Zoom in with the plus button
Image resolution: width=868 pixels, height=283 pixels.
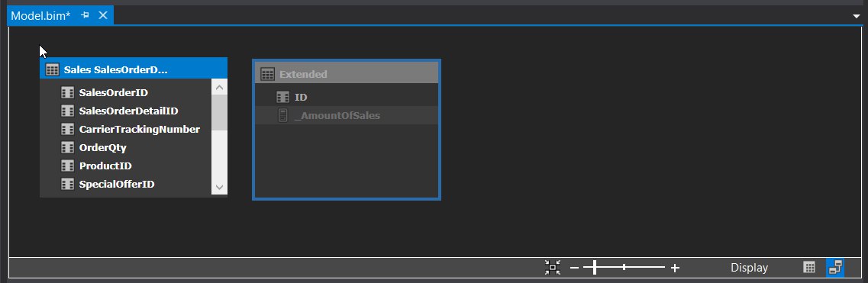coord(675,268)
